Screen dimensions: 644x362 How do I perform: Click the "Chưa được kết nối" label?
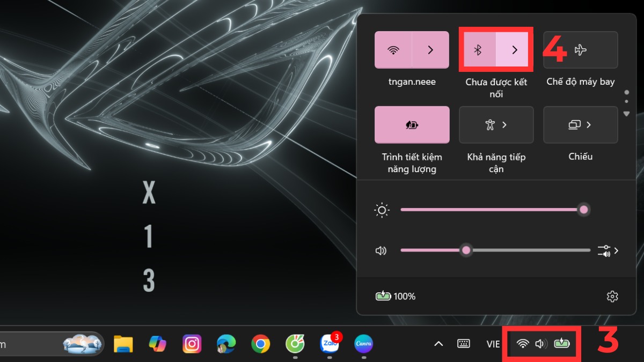point(496,88)
